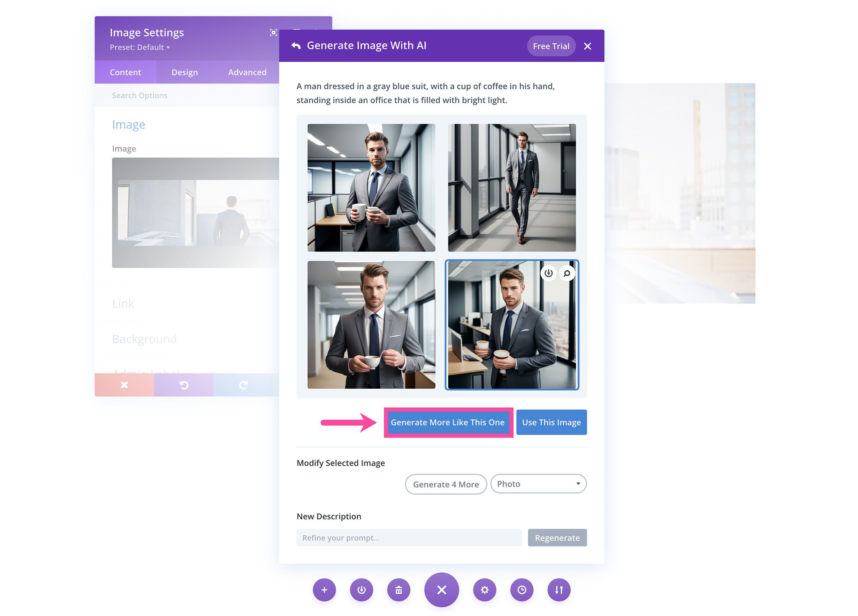Switch to the Design tab
The image size is (858, 616).
pos(184,73)
